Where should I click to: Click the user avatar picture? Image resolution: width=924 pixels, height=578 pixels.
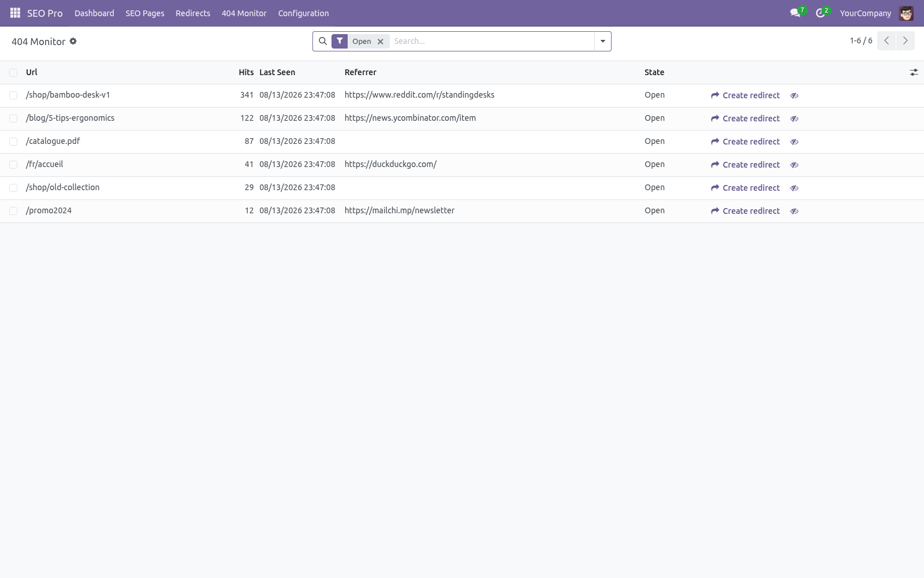point(906,13)
